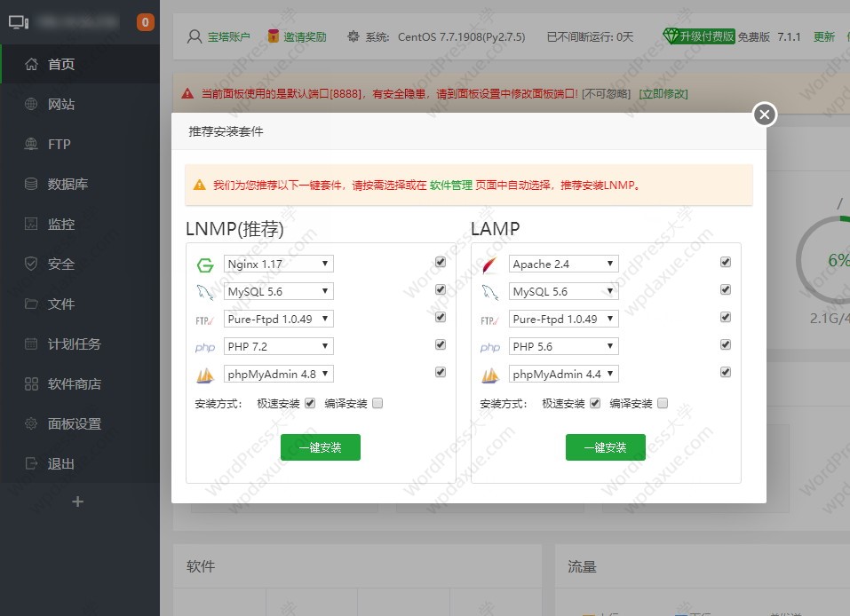Image resolution: width=850 pixels, height=616 pixels.
Task: Uncheck LNMP Pure-Ftpd checkbox
Action: [x=441, y=317]
